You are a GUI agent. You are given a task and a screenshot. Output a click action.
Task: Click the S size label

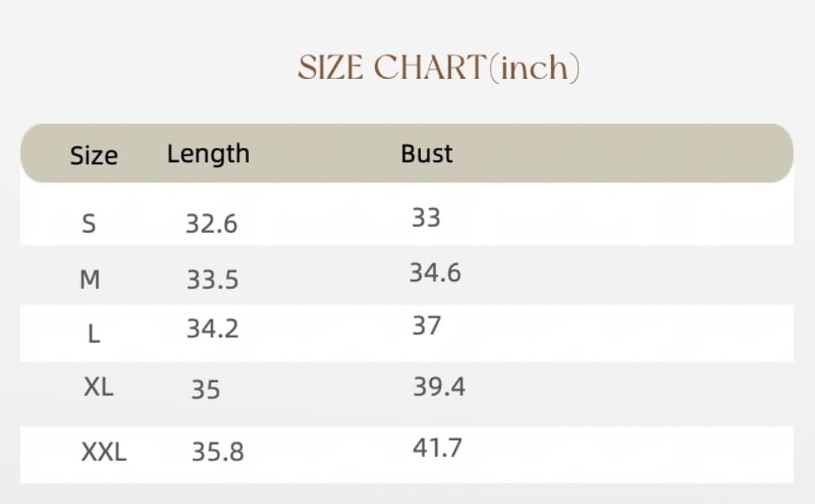click(89, 224)
